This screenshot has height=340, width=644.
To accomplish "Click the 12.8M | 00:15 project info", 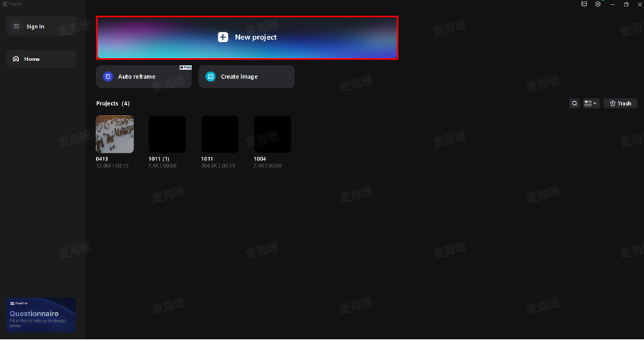I will [112, 166].
